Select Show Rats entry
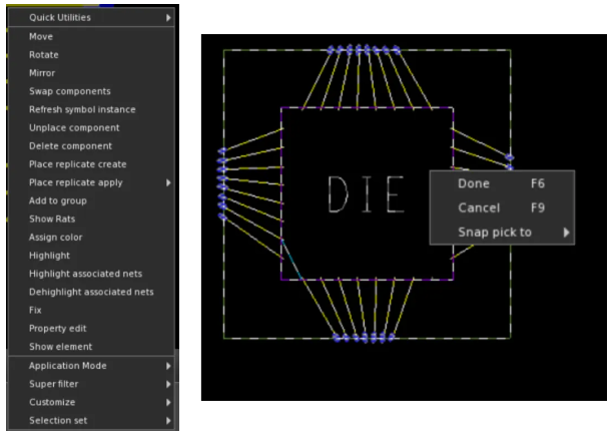Viewport: 616px width, 436px height. (x=91, y=219)
